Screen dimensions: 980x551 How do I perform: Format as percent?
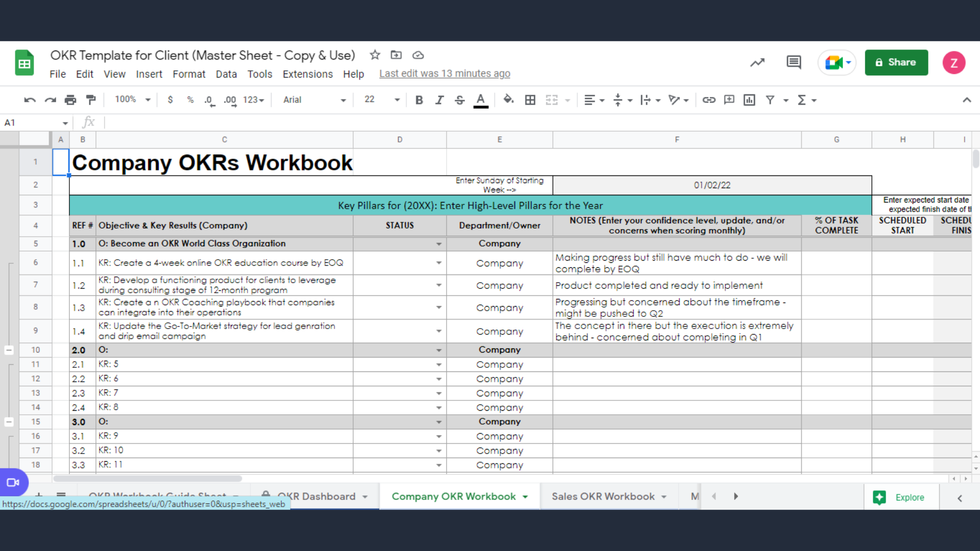(x=190, y=100)
